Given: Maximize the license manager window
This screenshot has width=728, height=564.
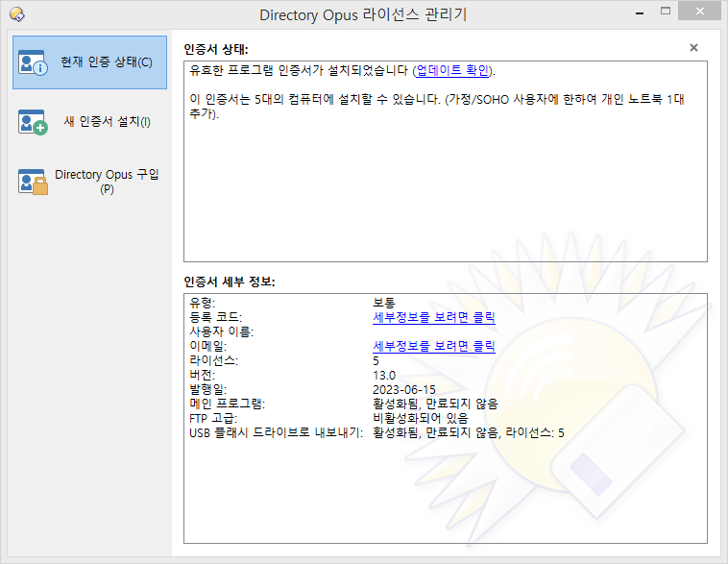Looking at the screenshot, I should [x=666, y=12].
